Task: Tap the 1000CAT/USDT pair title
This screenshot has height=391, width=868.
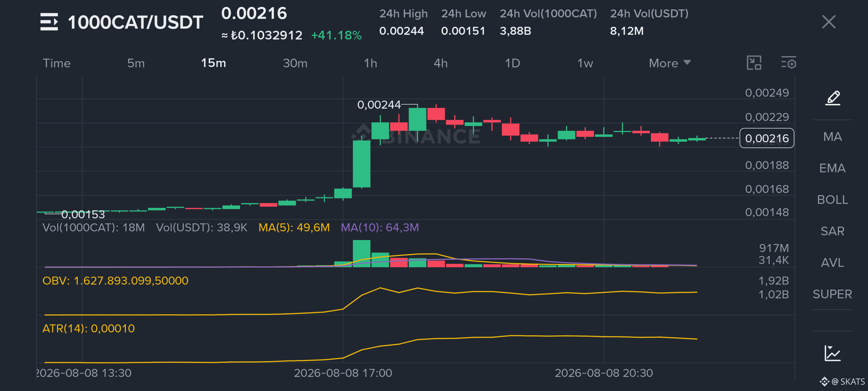Action: point(135,22)
